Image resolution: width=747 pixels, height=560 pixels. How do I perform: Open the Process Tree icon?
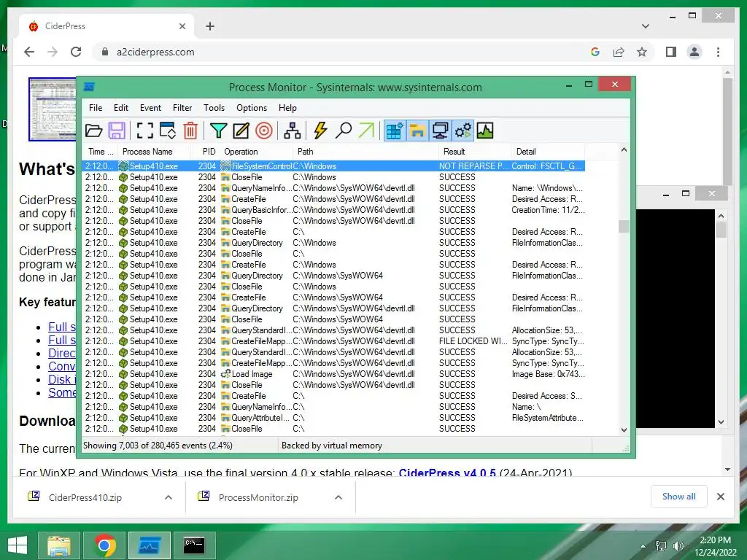click(292, 131)
